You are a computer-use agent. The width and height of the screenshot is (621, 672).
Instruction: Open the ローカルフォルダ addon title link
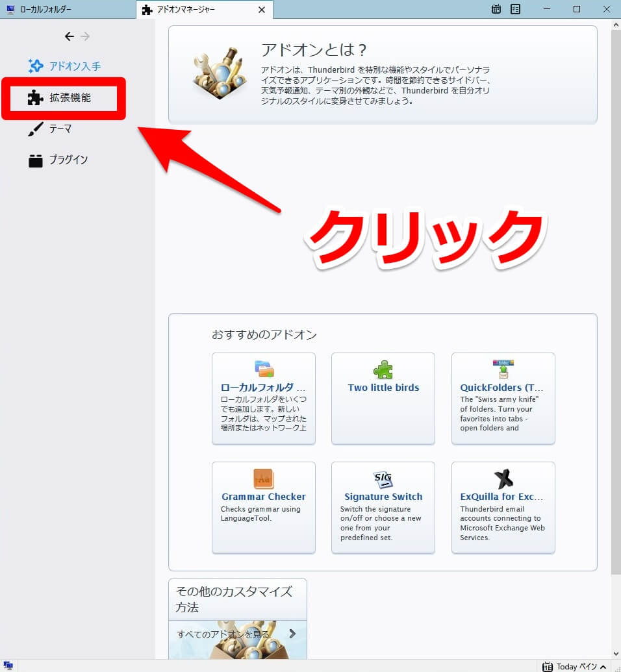pyautogui.click(x=263, y=388)
